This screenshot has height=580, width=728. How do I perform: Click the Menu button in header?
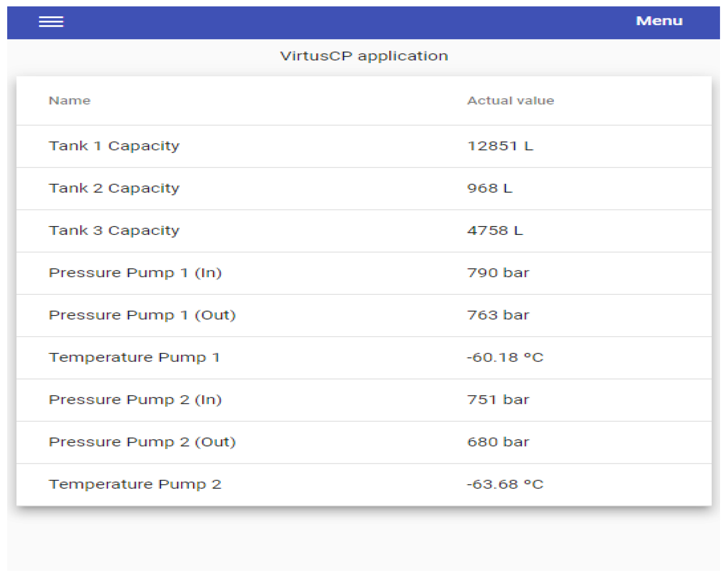click(x=659, y=21)
